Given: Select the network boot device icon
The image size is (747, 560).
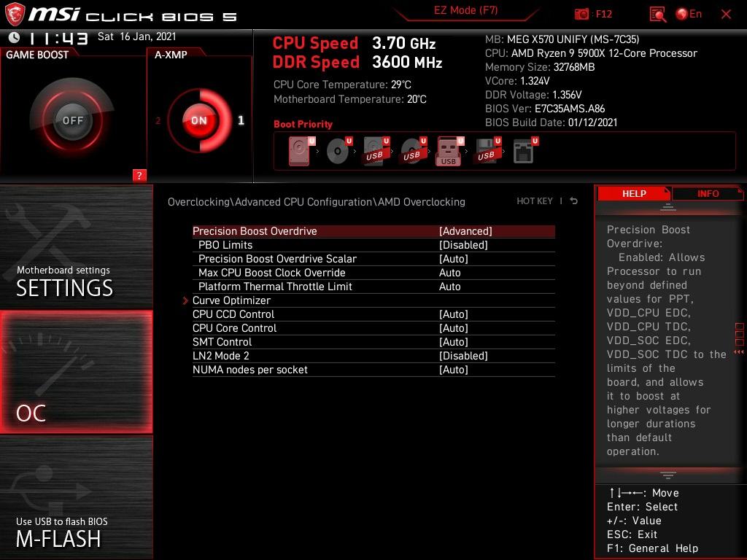Looking at the screenshot, I should point(525,151).
